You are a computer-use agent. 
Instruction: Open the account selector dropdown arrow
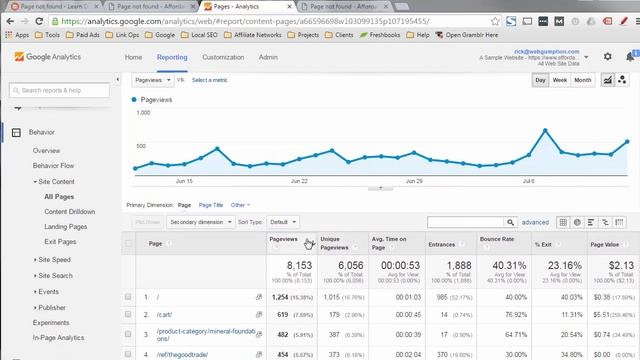pyautogui.click(x=586, y=57)
